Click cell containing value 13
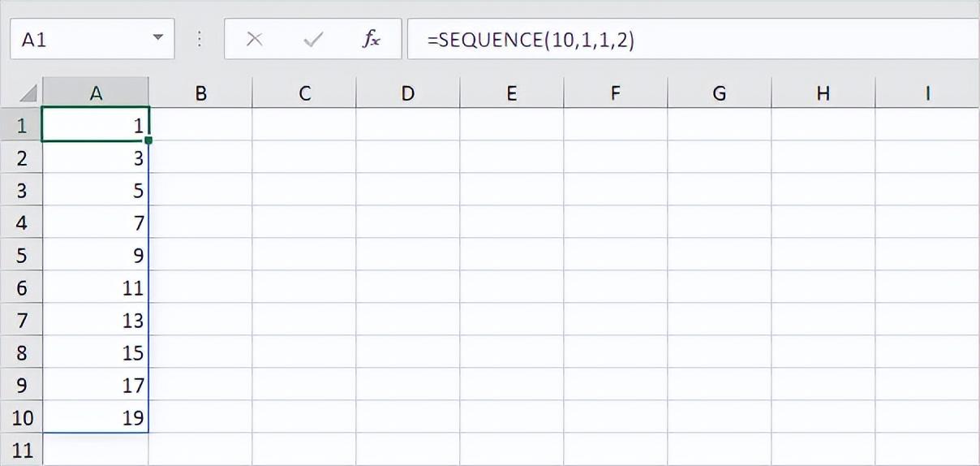980x466 pixels. (96, 320)
